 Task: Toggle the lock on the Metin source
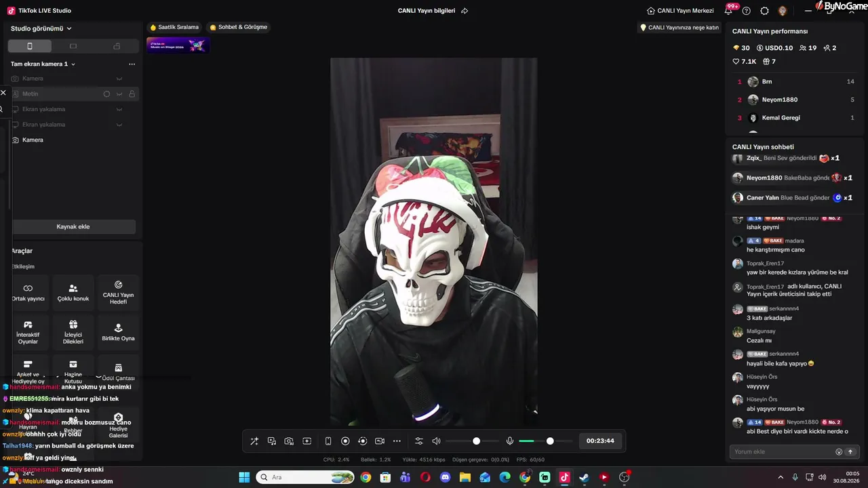[x=132, y=94]
